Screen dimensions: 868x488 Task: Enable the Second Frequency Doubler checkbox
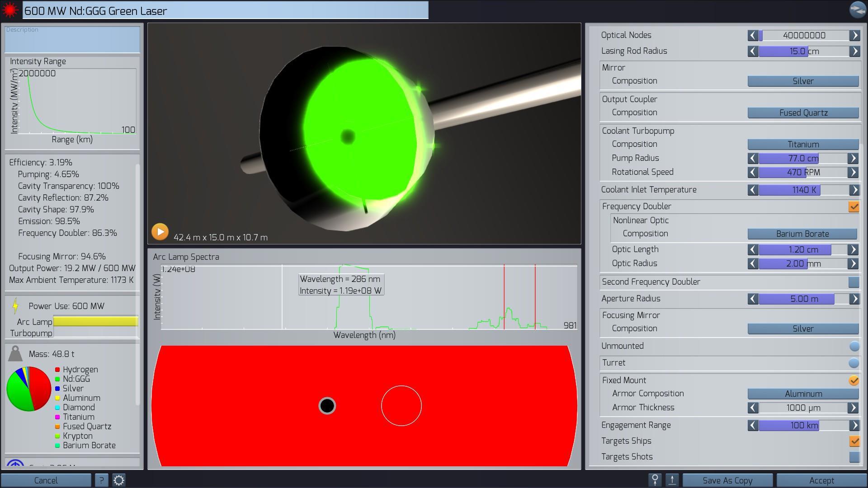pyautogui.click(x=854, y=282)
